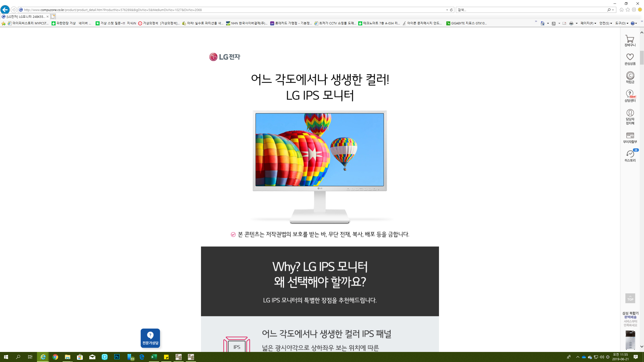Open the 무이자할부 card icon
This screenshot has width=644, height=362.
point(630,138)
